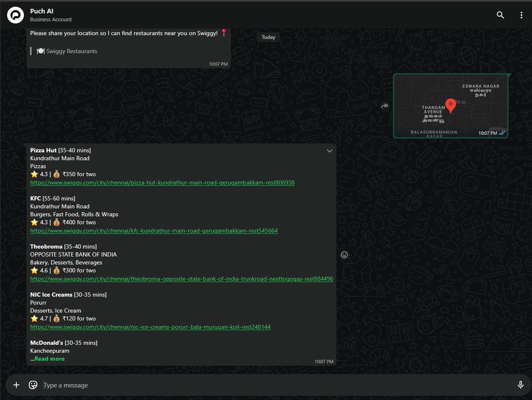Start voice message with microphone icon
The height and width of the screenshot is (400, 532).
point(520,385)
